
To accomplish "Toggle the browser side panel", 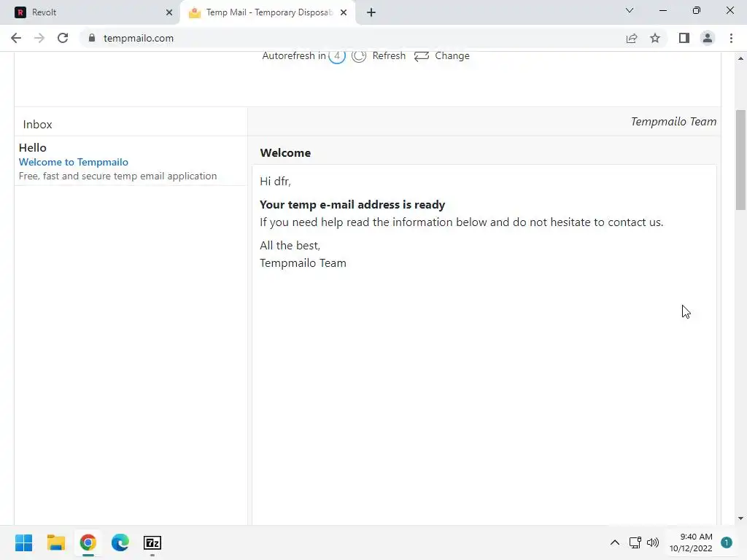I will pos(684,38).
